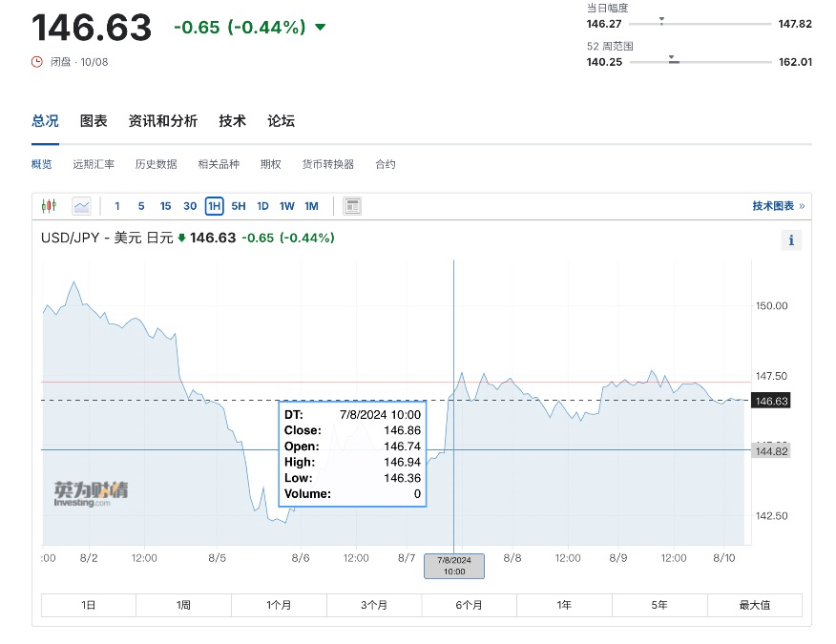Switch to the 总况 tab

tap(45, 121)
